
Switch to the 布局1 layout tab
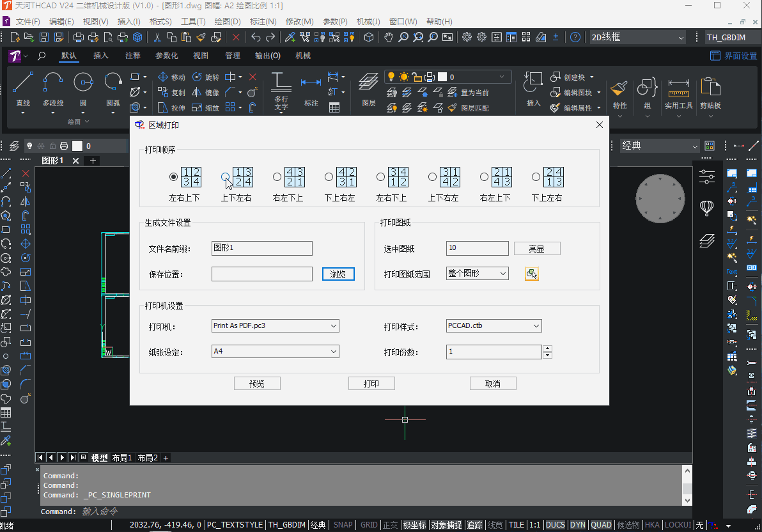click(122, 458)
